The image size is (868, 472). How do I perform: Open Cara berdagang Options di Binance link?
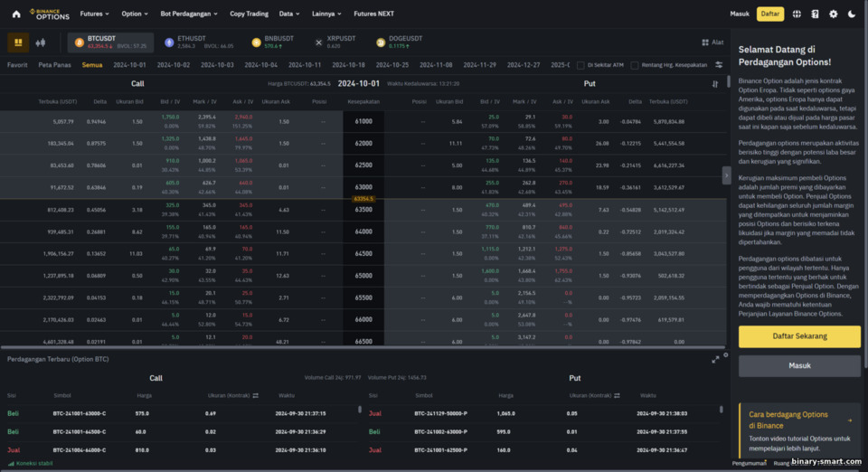pyautogui.click(x=788, y=420)
